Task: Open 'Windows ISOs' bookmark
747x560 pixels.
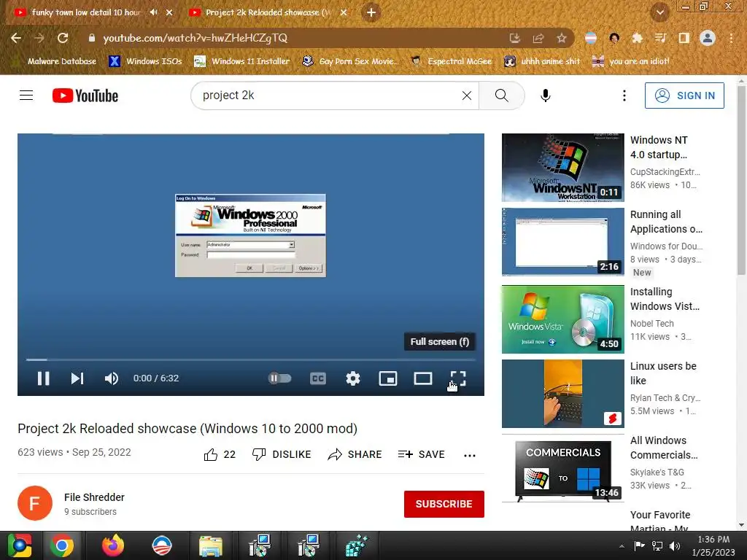Action: [145, 61]
